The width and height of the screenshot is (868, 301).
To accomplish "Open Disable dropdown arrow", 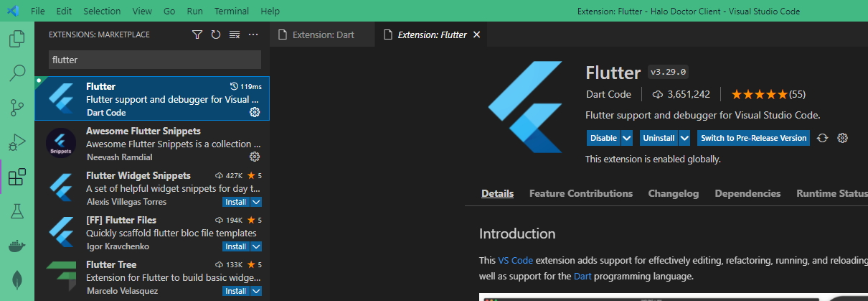I will (627, 138).
